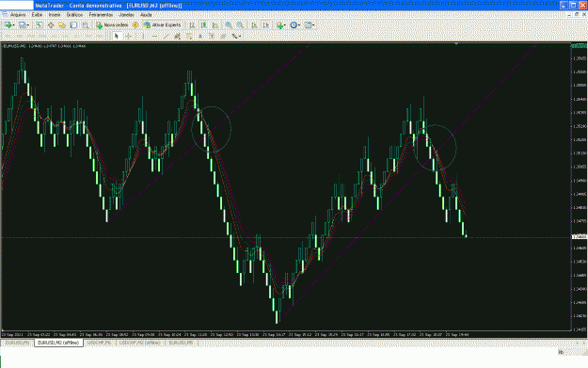The width and height of the screenshot is (588, 368).
Task: Click the current price label on scale
Action: [580, 237]
